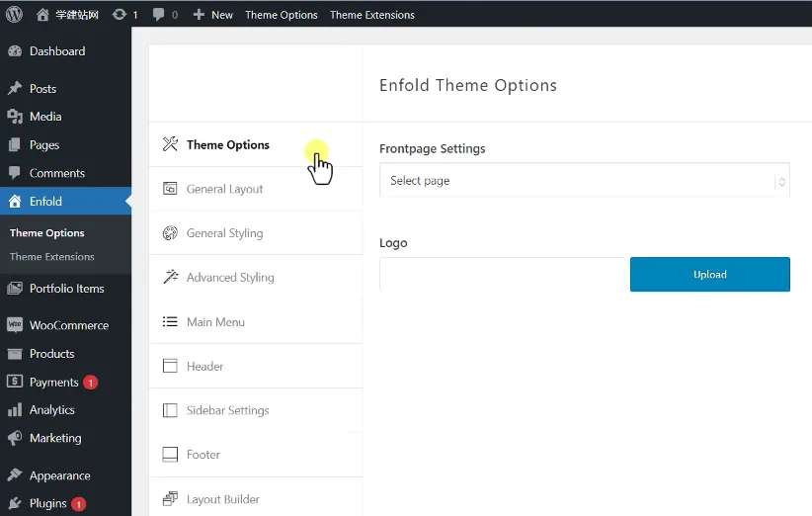Click the Enfold house icon
Viewport: 812px width, 516px height.
[15, 201]
